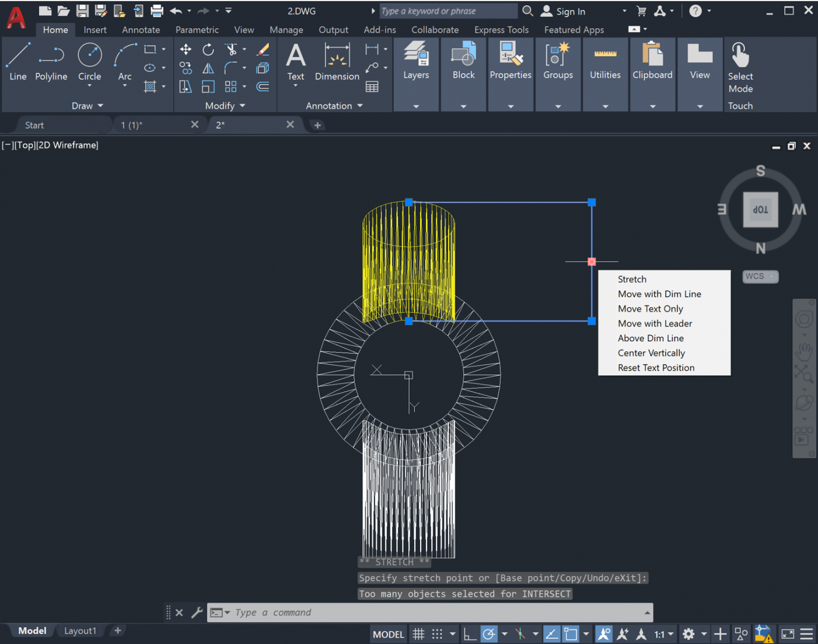Toggle Polar Tracking in status bar

pyautogui.click(x=489, y=634)
